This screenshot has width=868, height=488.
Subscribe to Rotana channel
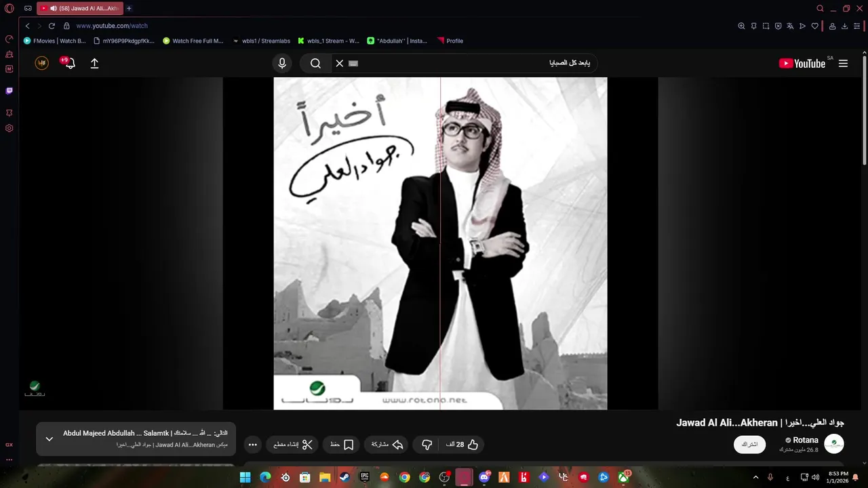749,445
